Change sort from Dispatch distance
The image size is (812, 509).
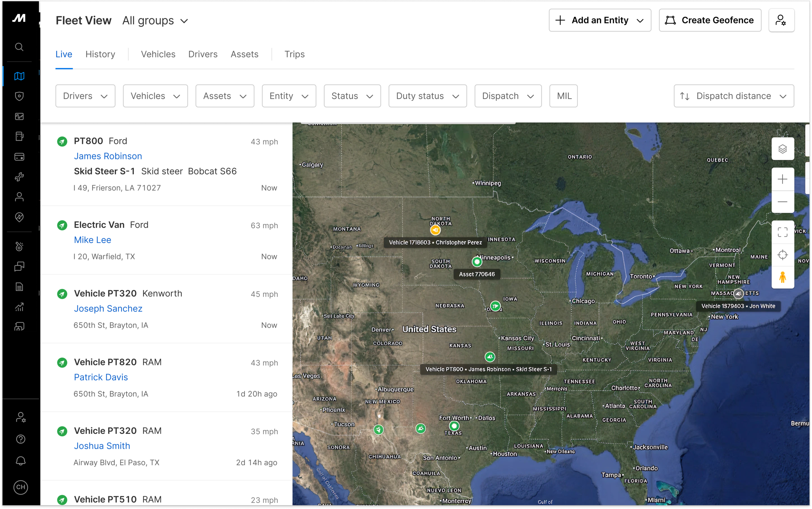pos(733,96)
